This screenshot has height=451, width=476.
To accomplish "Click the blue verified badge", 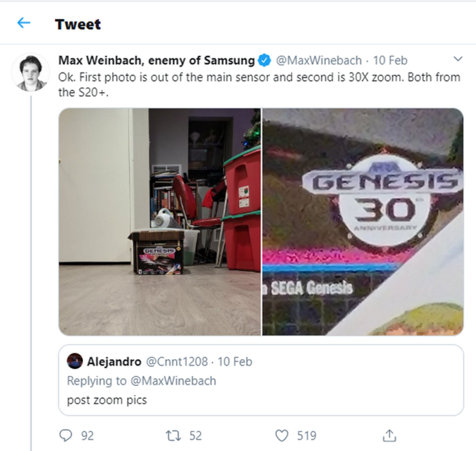I will coord(265,61).
